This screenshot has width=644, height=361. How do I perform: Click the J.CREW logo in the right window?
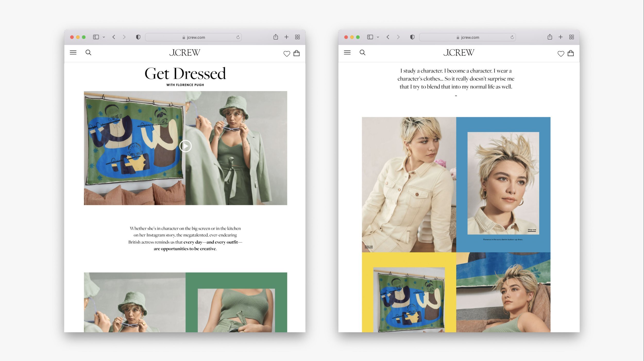459,53
